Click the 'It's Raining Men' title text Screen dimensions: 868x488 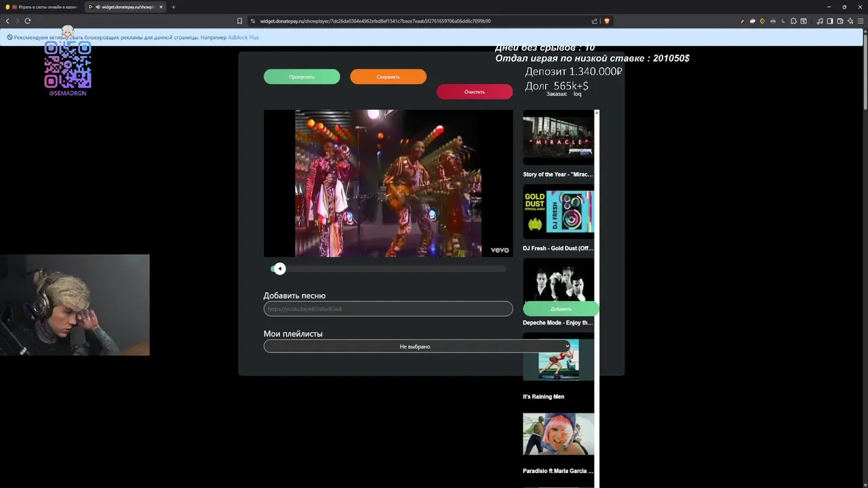[x=543, y=396]
